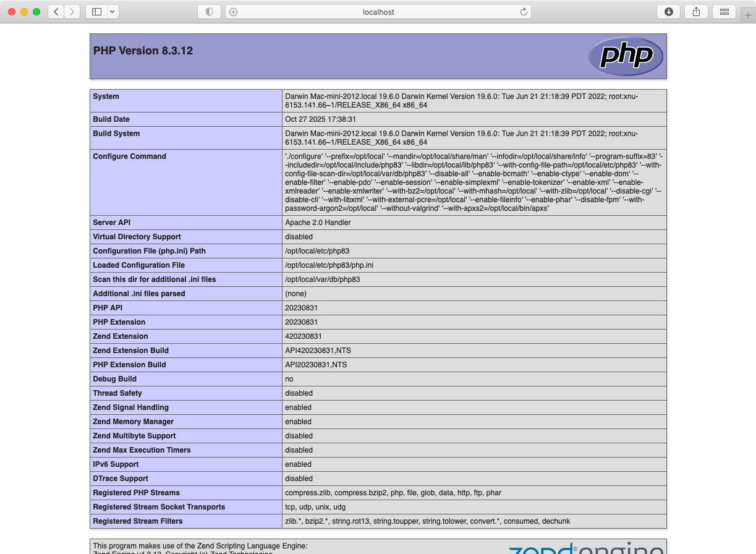Open the privacy report shield icon

click(210, 12)
